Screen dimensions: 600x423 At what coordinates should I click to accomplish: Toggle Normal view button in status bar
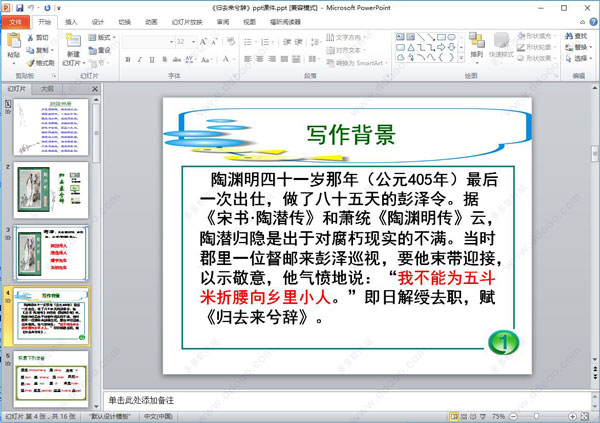454,415
